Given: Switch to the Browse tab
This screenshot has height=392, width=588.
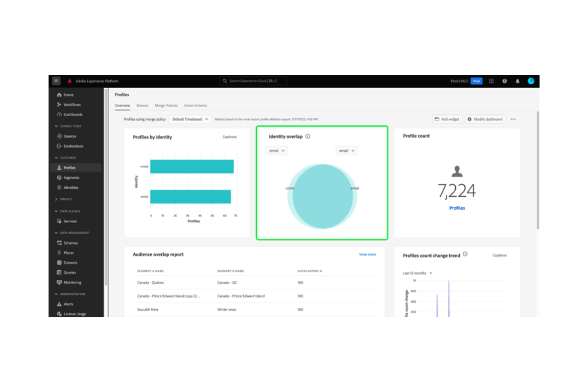Looking at the screenshot, I should point(142,105).
